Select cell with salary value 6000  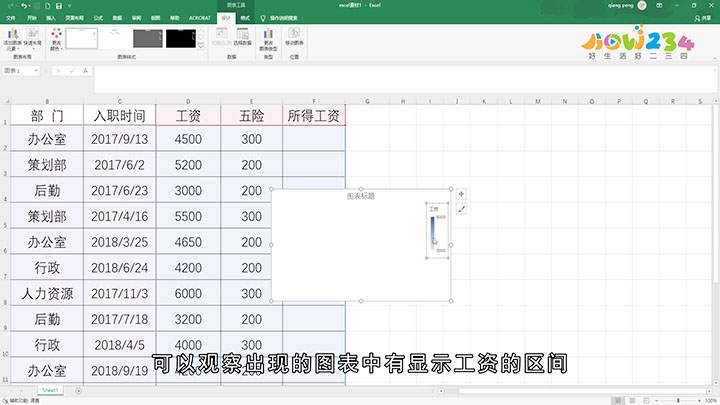tap(188, 293)
